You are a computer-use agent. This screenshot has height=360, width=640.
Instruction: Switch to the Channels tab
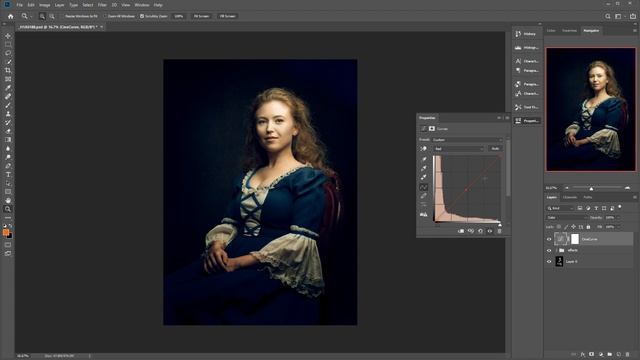(x=570, y=198)
